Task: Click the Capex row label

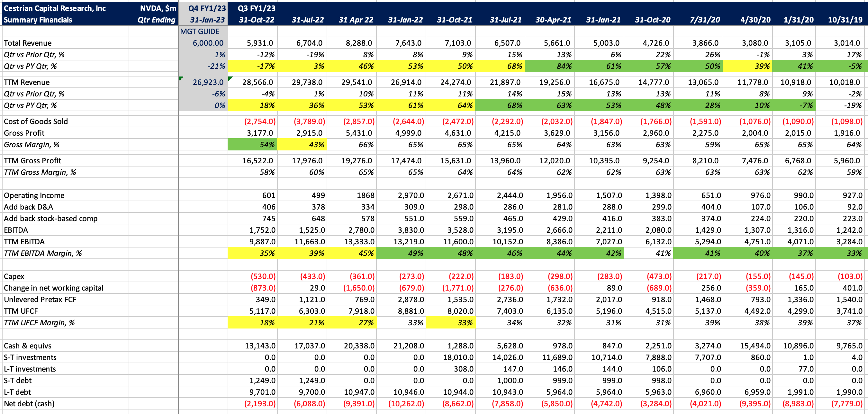Action: [x=14, y=276]
